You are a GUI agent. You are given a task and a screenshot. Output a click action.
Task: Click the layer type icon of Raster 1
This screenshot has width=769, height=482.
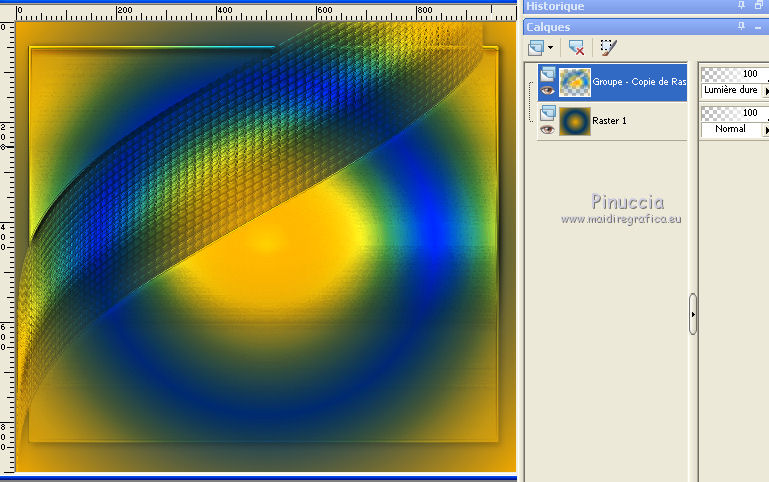(548, 113)
